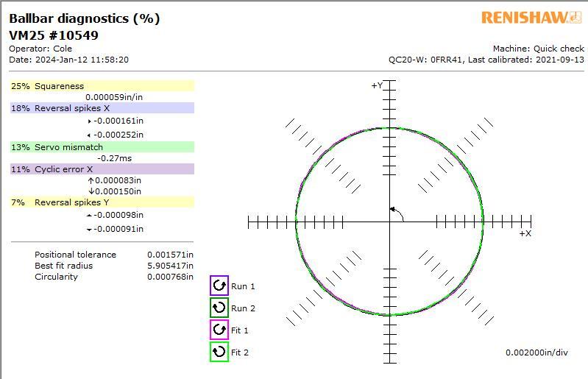Click the Circularity value 0.000768in
The image size is (588, 379).
click(x=170, y=277)
